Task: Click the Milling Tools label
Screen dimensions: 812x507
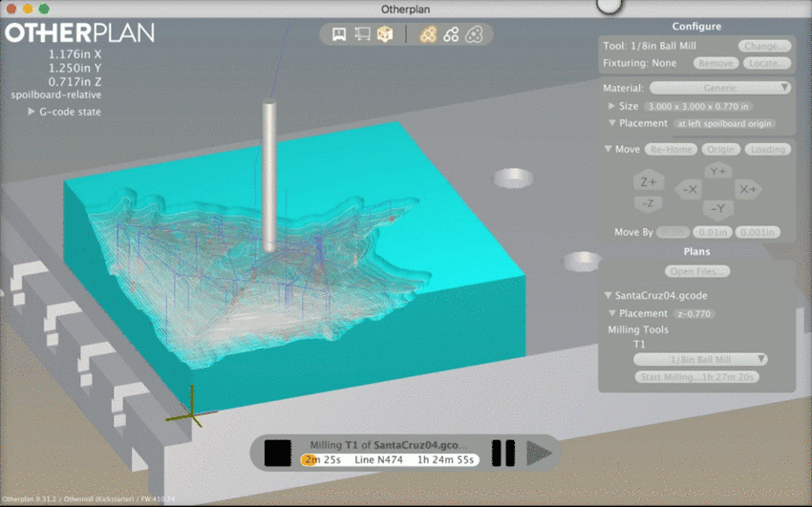Action: (x=638, y=329)
